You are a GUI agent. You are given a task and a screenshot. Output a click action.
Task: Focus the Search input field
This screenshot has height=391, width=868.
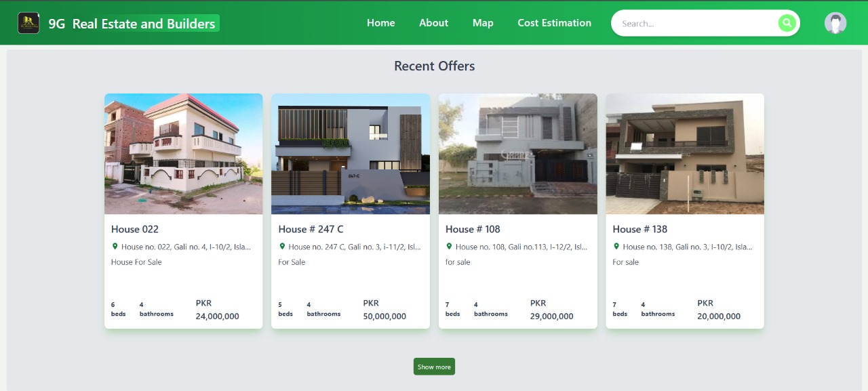tap(695, 24)
